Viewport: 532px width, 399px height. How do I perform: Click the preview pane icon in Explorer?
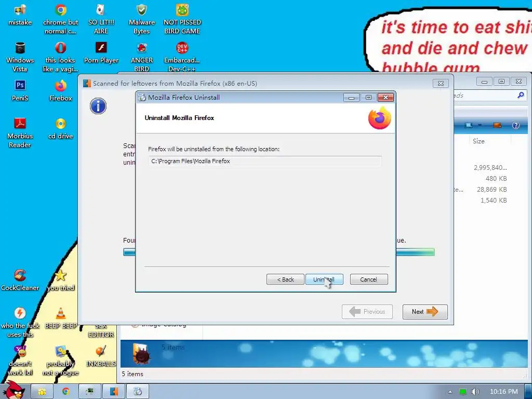point(497,125)
